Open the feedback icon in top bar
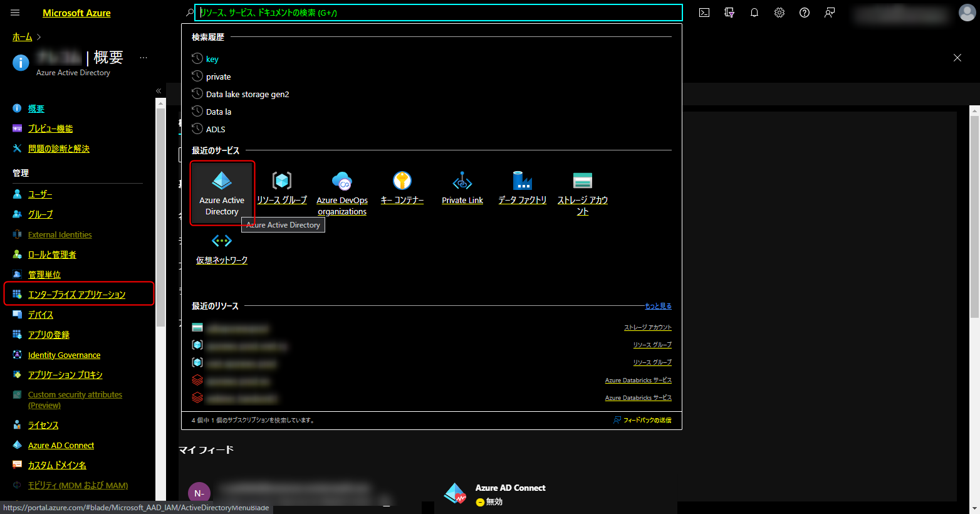 click(830, 13)
